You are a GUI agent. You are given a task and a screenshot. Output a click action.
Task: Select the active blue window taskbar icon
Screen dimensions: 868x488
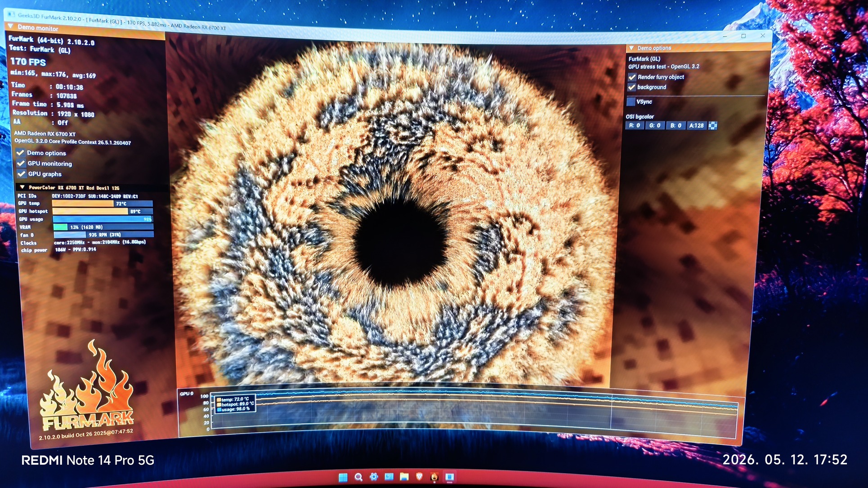(x=449, y=477)
